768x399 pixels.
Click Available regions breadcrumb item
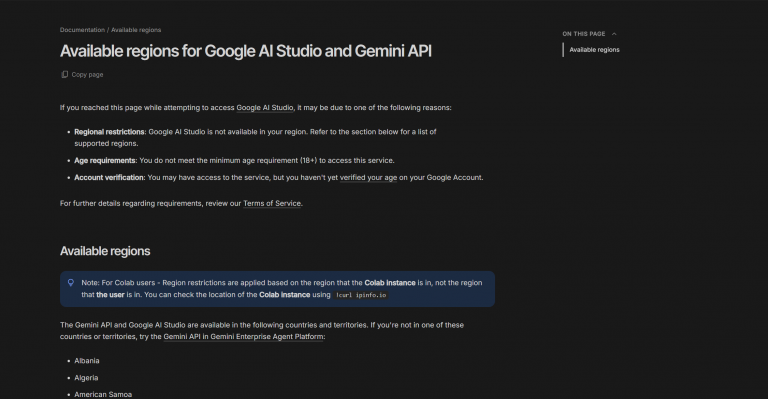tap(136, 30)
